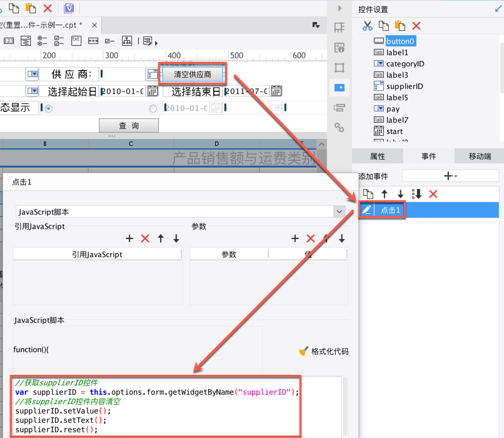Select pay in the widget tree
This screenshot has width=504, height=438.
(x=393, y=109)
